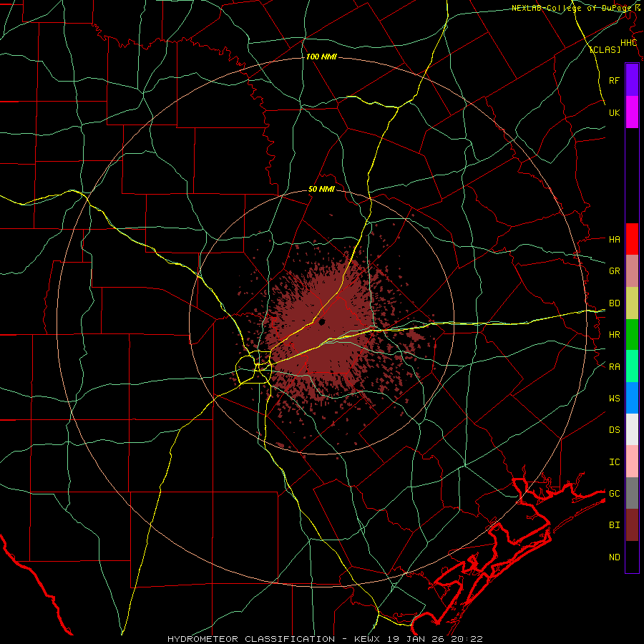The height and width of the screenshot is (644, 644).
Task: Click the [CLAS] units label
Action: pyautogui.click(x=605, y=49)
